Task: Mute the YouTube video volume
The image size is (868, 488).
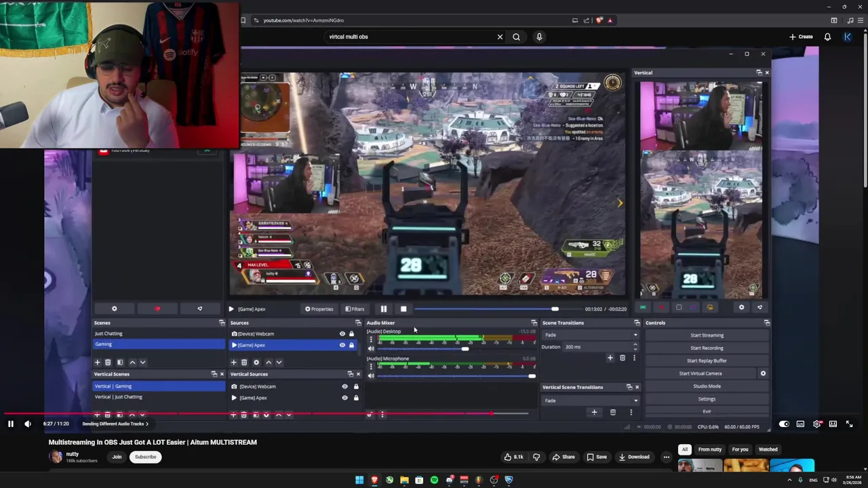Action: click(x=28, y=424)
